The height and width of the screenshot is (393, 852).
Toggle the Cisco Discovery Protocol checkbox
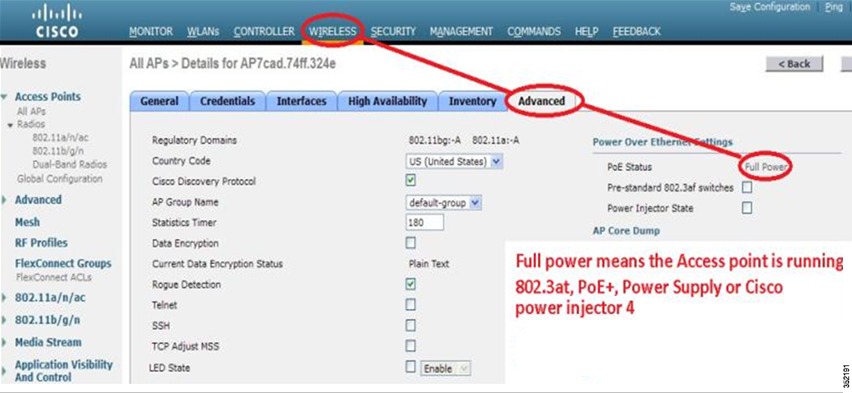pos(411,180)
